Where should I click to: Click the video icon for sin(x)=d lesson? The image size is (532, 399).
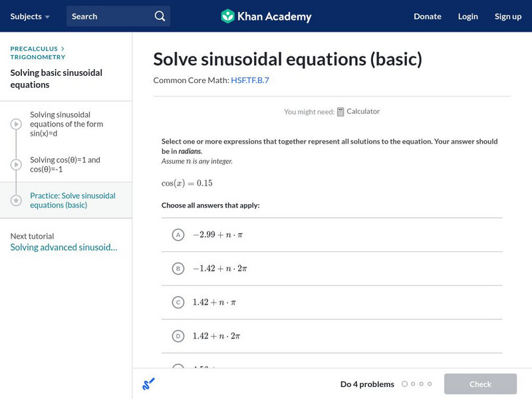(16, 124)
